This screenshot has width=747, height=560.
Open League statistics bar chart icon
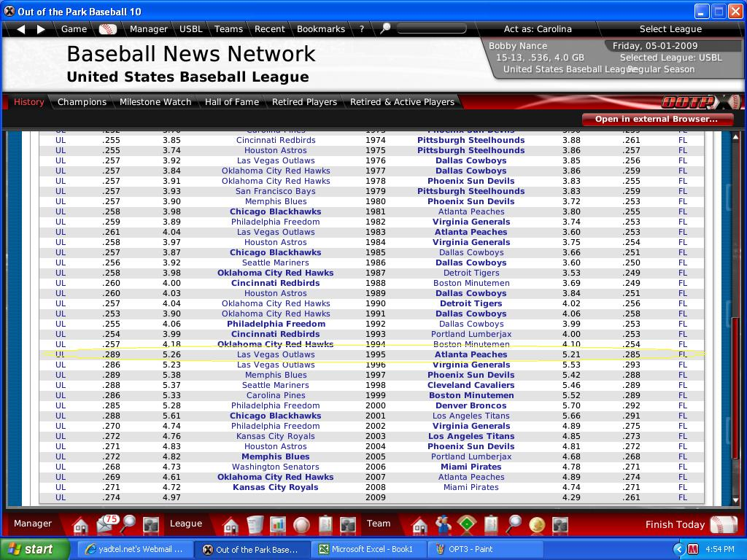pos(278,524)
